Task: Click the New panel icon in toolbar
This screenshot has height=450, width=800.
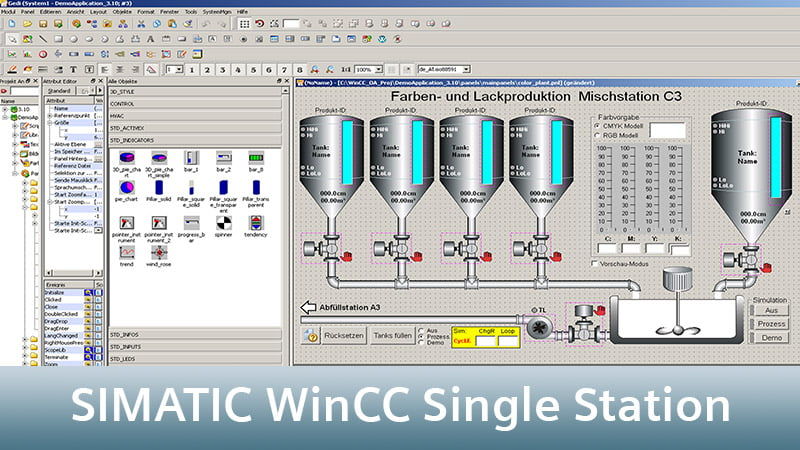Action: click(x=12, y=23)
